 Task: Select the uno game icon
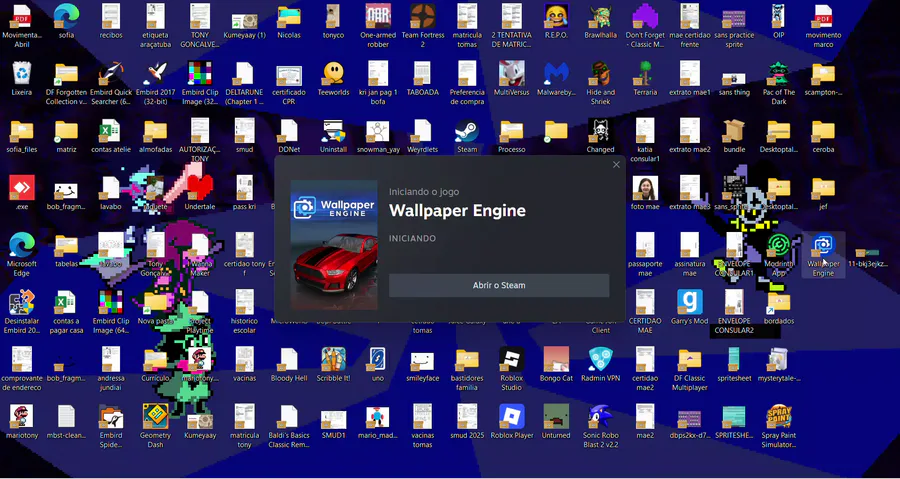coord(378,365)
